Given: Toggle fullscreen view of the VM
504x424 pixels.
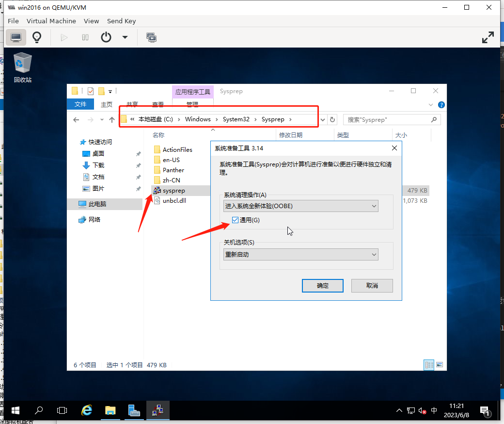Looking at the screenshot, I should (x=488, y=37).
